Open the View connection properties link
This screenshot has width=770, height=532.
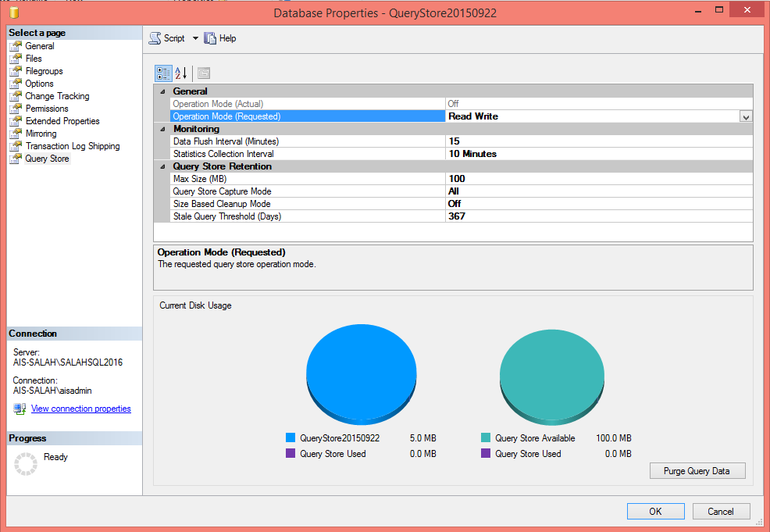[80, 408]
